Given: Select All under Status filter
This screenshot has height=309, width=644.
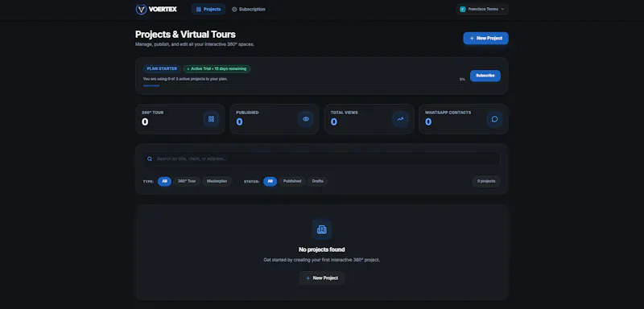Looking at the screenshot, I should coord(270,181).
